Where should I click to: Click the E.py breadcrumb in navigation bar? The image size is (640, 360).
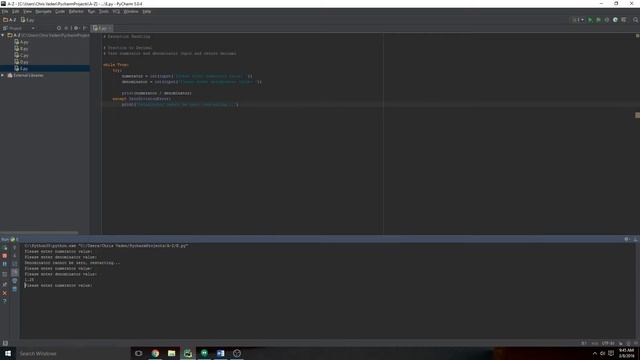tap(28, 20)
